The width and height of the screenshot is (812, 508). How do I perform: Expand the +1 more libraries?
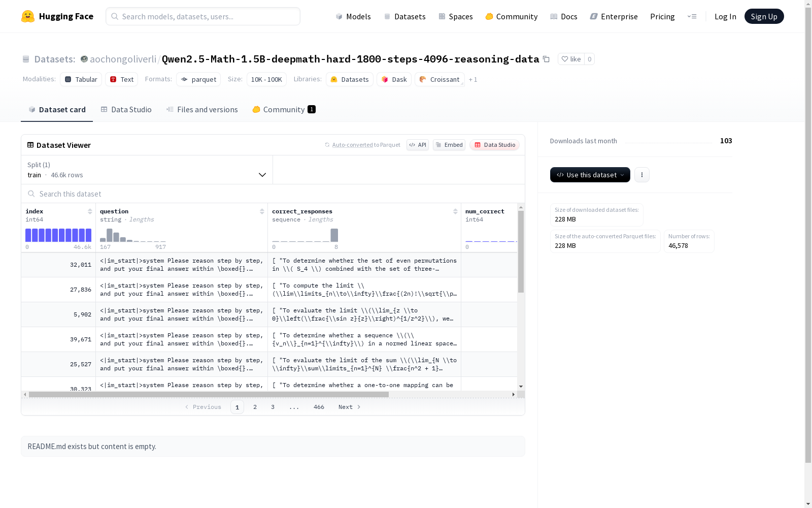click(473, 79)
